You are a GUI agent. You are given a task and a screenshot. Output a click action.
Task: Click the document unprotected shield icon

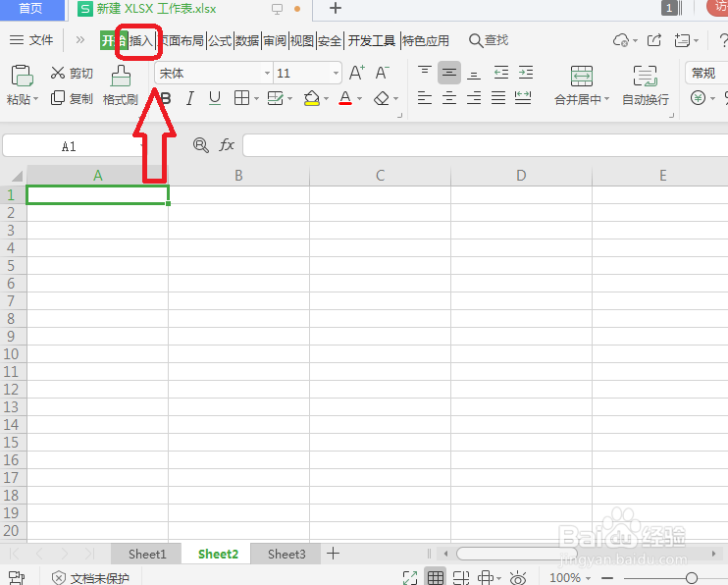click(59, 577)
